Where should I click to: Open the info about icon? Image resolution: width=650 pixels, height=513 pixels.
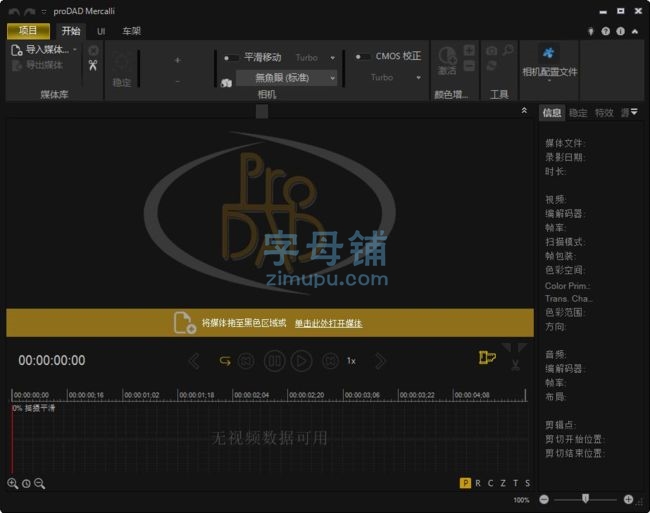click(621, 31)
